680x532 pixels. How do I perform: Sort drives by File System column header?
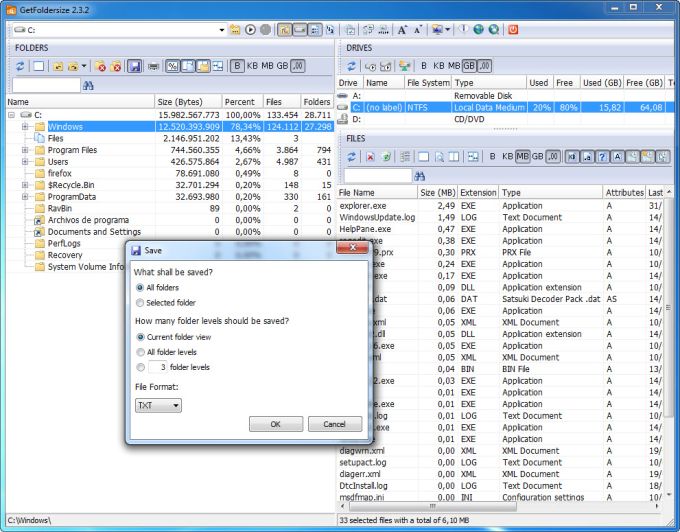coord(428,82)
